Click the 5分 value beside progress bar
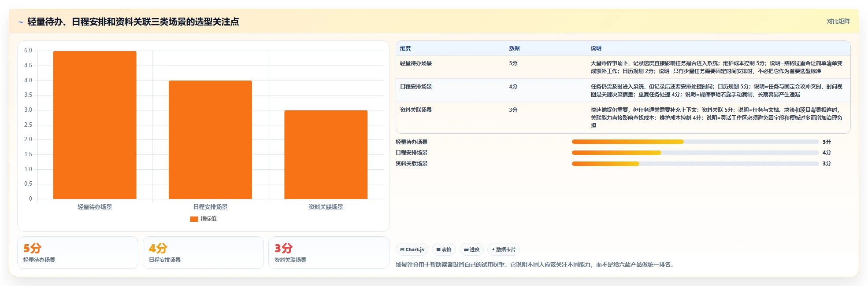Viewport: 868px width, 286px height. 827,142
